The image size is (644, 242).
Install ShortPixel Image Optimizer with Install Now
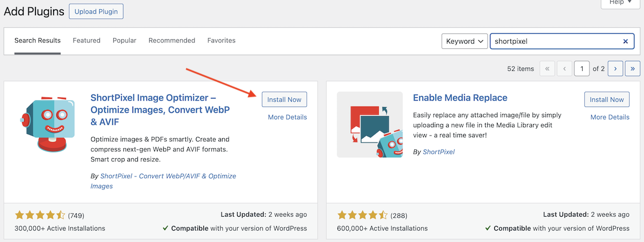click(284, 99)
